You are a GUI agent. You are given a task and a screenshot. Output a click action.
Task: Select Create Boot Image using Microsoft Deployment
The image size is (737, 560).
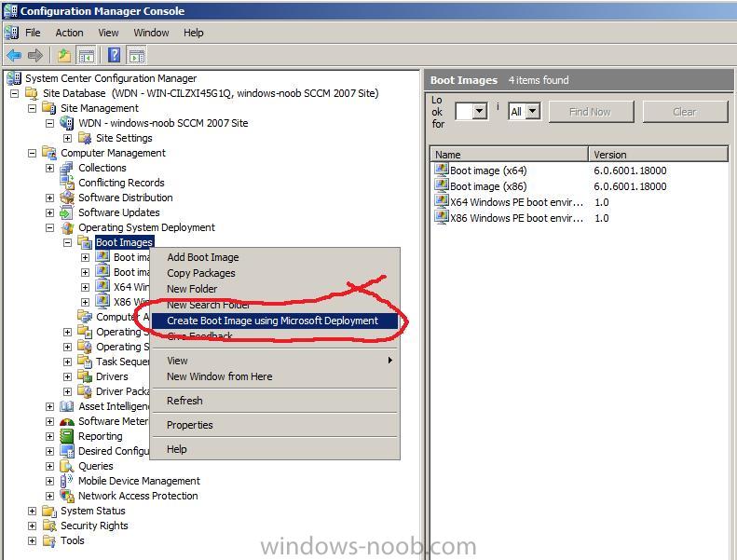tap(275, 321)
